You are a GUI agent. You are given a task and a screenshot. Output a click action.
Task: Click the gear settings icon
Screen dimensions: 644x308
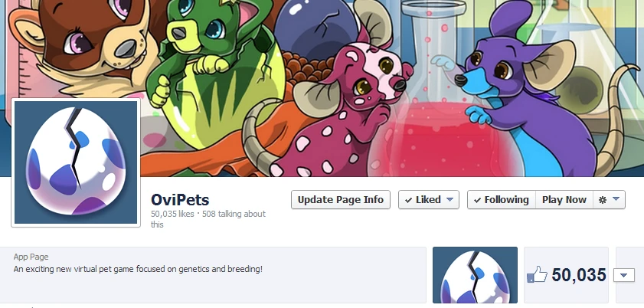[x=603, y=200]
